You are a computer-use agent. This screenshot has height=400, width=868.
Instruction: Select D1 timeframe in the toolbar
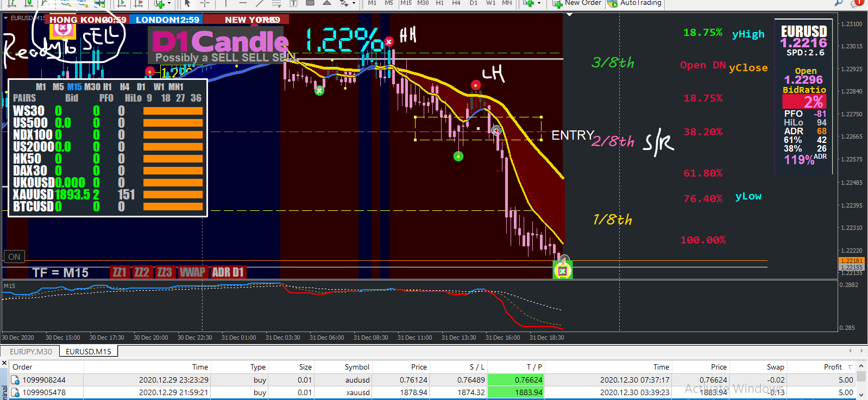point(474,3)
